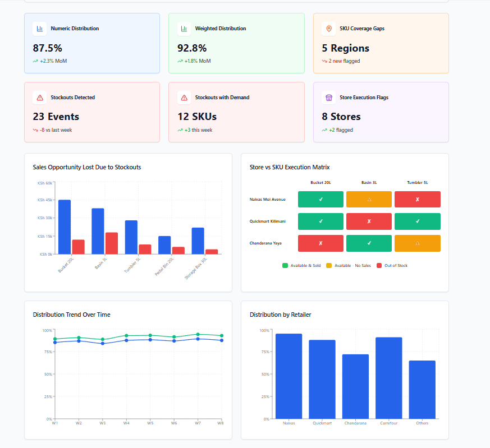Click the Carrefour bar in Distribution by Retailer

[389, 378]
